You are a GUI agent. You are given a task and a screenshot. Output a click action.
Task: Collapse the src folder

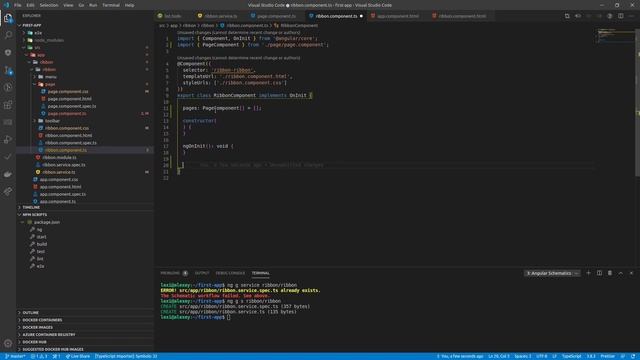tap(37, 47)
